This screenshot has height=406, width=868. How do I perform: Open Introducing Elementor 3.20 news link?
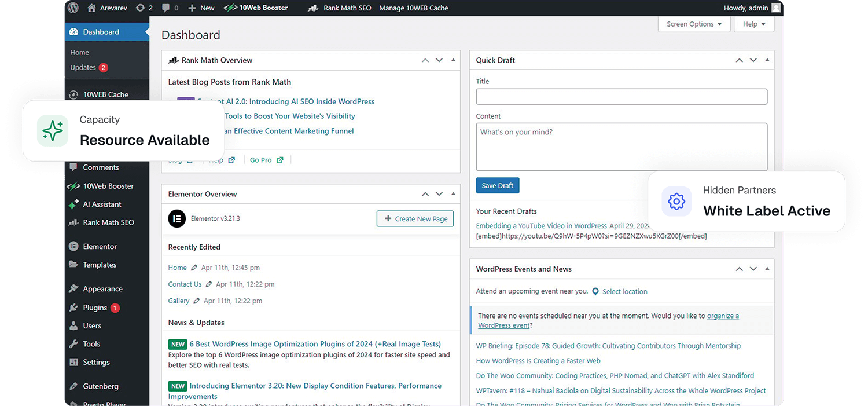tap(305, 391)
